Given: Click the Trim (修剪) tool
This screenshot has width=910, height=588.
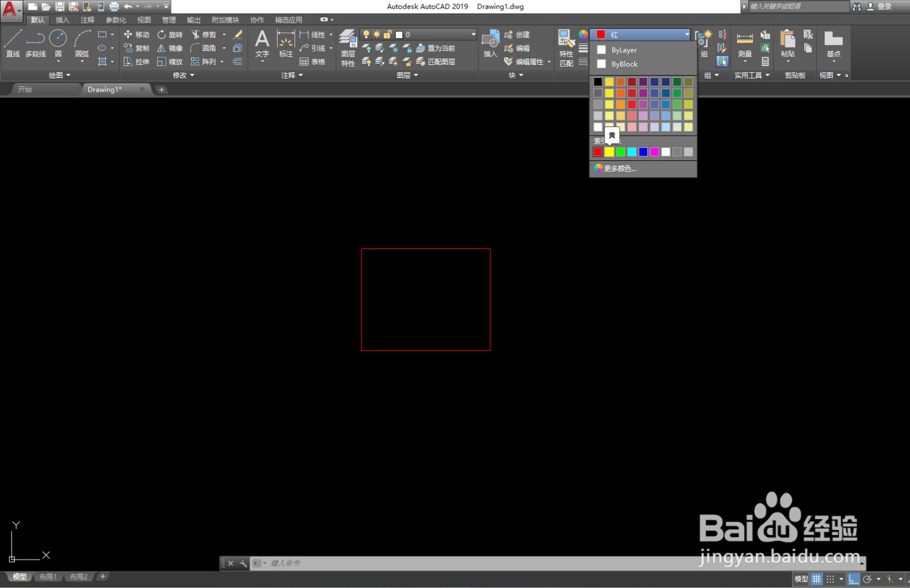Looking at the screenshot, I should coord(204,35).
